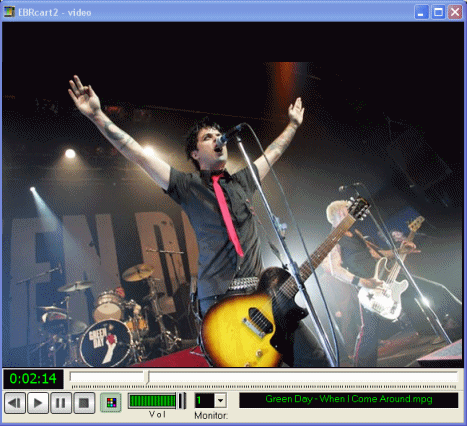Viewport: 467px width, 426px height.
Task: Click the video picture area
Action: tap(233, 195)
